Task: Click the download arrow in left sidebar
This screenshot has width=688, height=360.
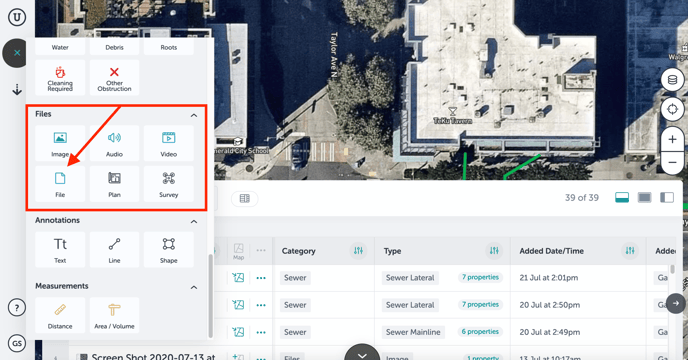Action: pos(17,90)
